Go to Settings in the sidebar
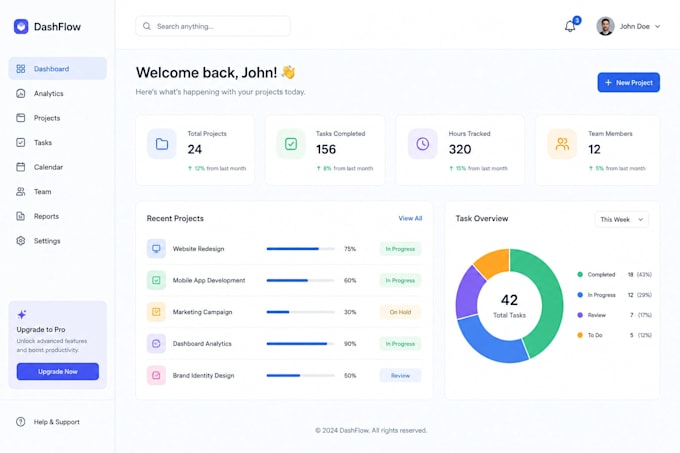This screenshot has height=453, width=680. (58, 241)
